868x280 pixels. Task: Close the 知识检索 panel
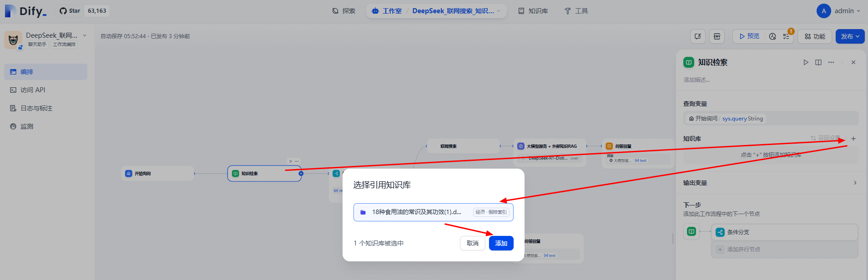[853, 62]
